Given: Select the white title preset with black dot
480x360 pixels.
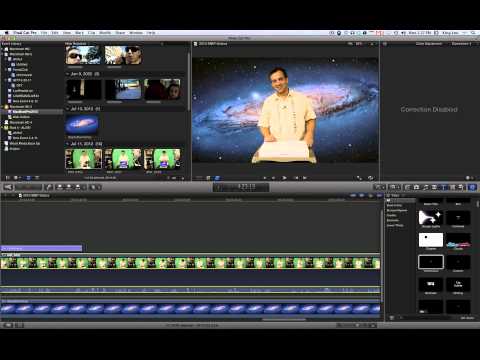Looking at the screenshot, I should click(x=431, y=240).
